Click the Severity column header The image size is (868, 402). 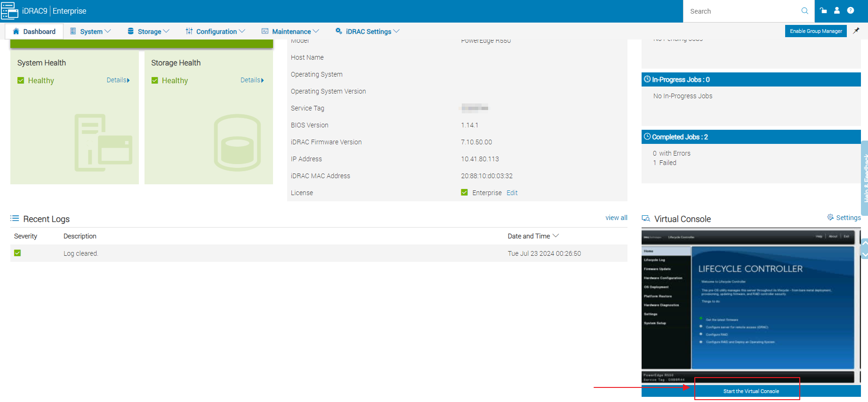(25, 236)
